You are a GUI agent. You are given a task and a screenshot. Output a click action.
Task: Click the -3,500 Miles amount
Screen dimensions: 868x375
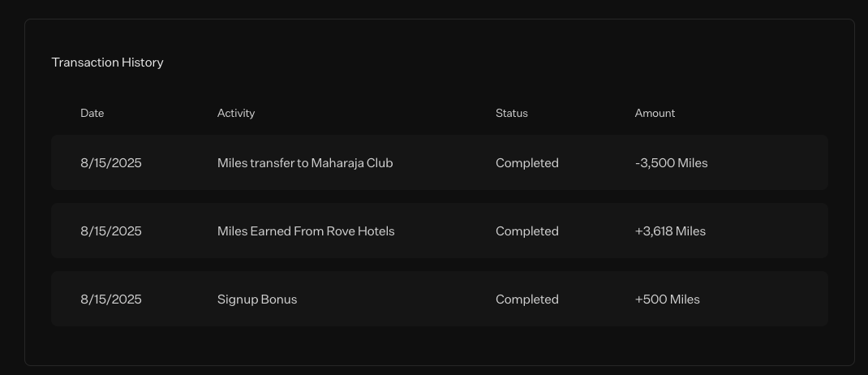tap(671, 163)
